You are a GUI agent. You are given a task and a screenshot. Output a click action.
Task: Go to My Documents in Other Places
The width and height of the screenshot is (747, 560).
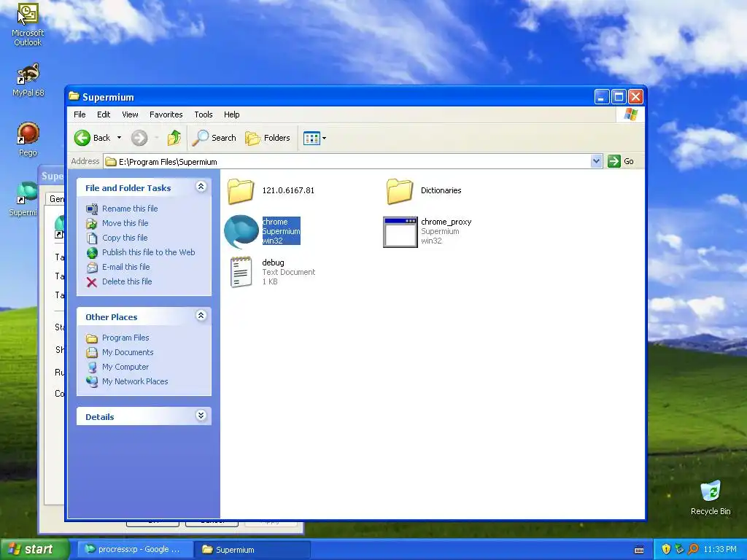tap(128, 352)
